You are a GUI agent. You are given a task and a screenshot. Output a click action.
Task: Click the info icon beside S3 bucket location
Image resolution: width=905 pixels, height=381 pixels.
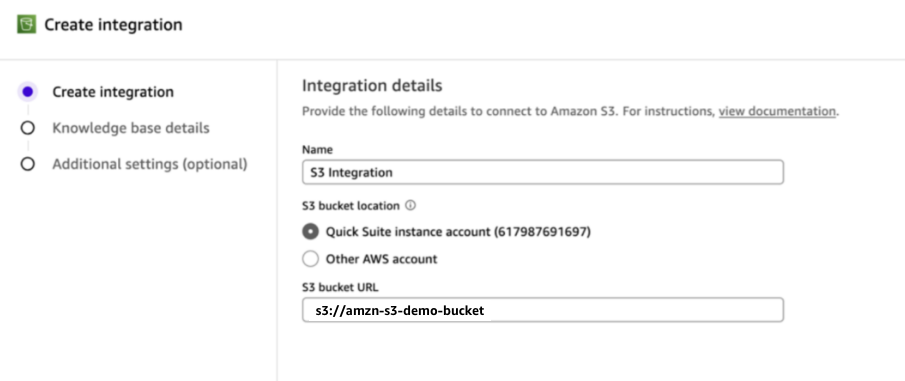tap(410, 206)
